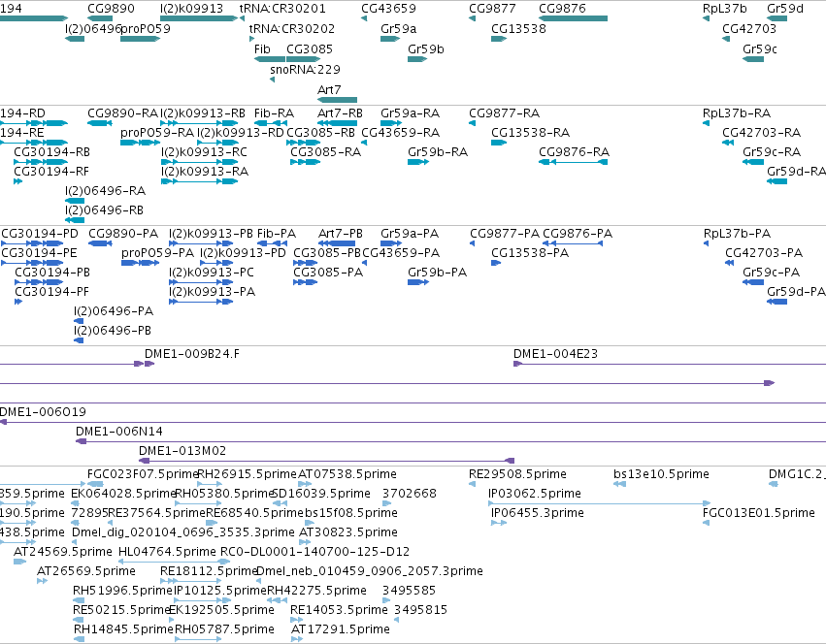Click the l(2)06496-PA protein

(x=79, y=321)
